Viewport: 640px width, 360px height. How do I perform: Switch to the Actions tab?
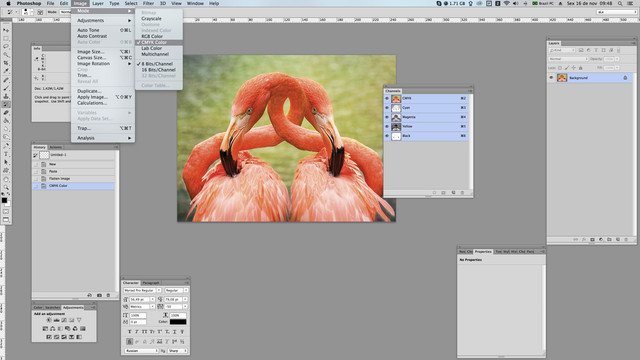pyautogui.click(x=56, y=147)
